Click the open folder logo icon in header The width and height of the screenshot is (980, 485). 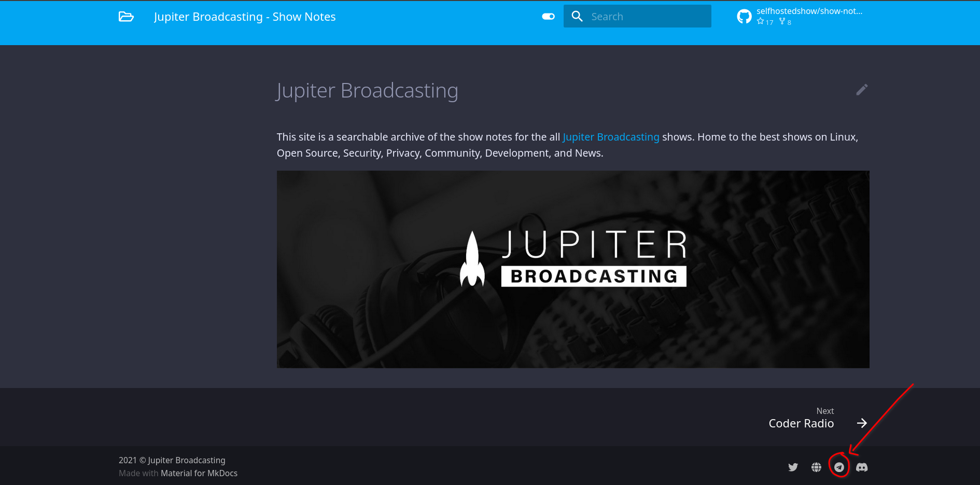[x=126, y=17]
